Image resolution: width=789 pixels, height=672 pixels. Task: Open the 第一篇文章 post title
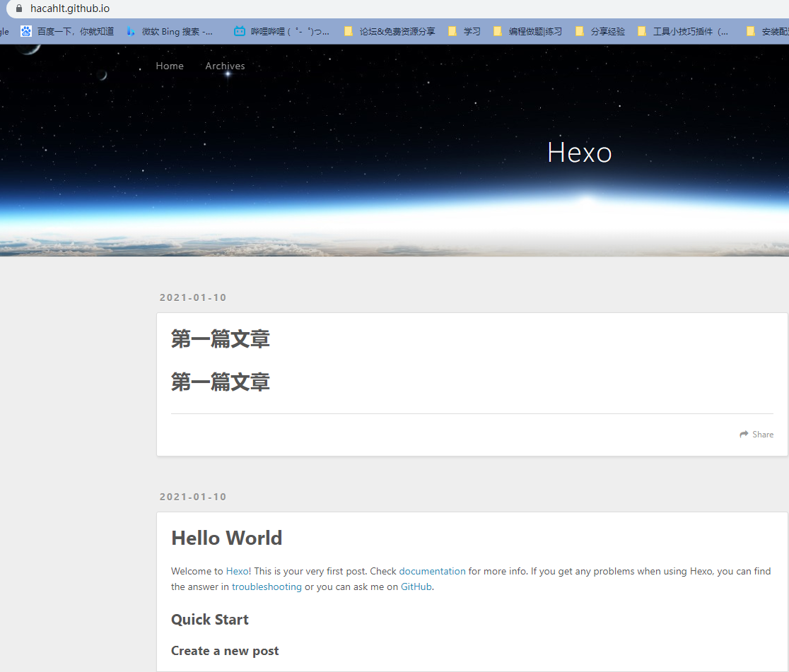[221, 339]
